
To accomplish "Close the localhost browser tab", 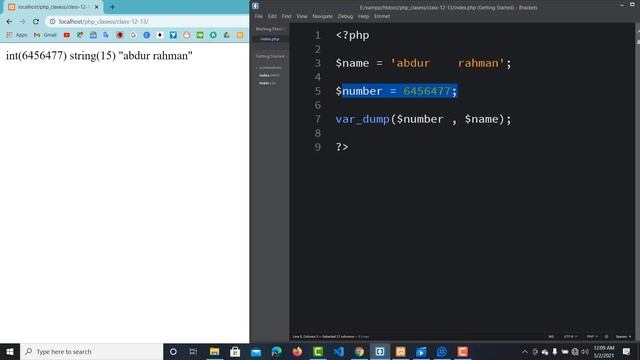I will coord(96,7).
